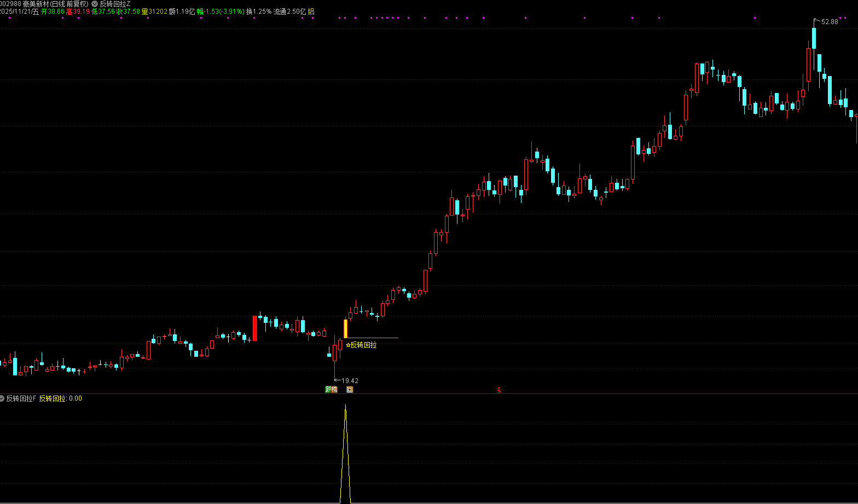Click the turnover amount 额1.19亿
858x504 pixels.
[182, 11]
